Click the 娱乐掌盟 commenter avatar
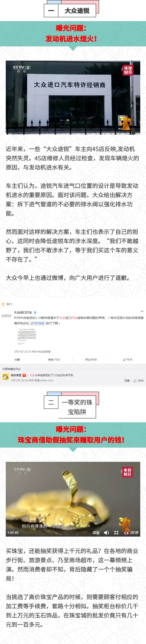The image size is (146, 644). (x=6, y=376)
